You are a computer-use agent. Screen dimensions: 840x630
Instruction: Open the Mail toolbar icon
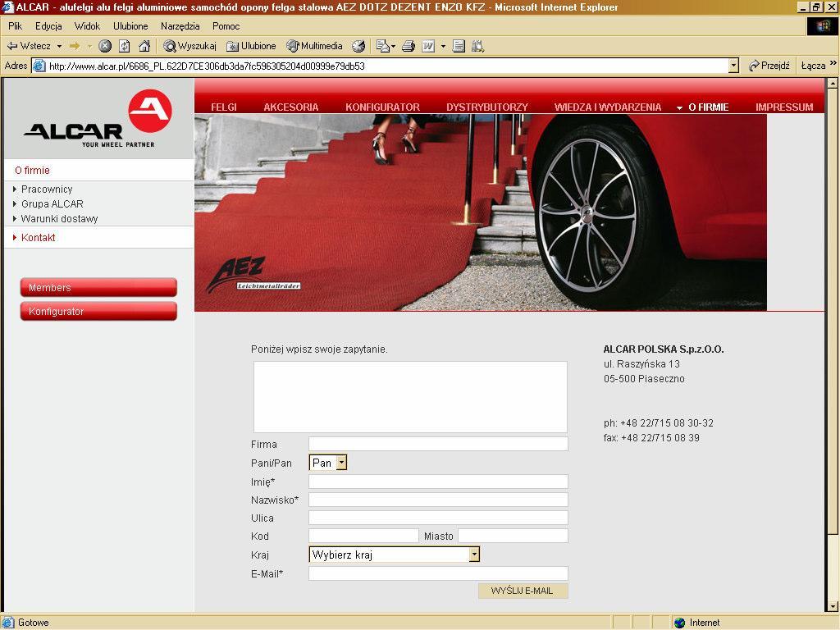pyautogui.click(x=382, y=46)
